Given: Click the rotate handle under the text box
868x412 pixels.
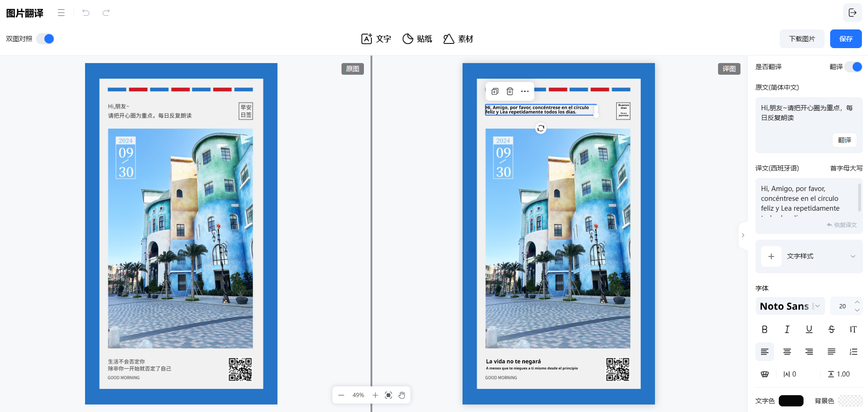Looking at the screenshot, I should coord(541,128).
